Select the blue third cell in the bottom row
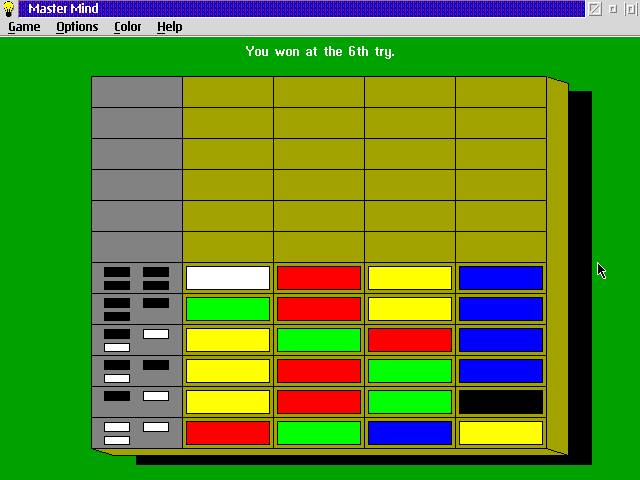 pyautogui.click(x=410, y=433)
